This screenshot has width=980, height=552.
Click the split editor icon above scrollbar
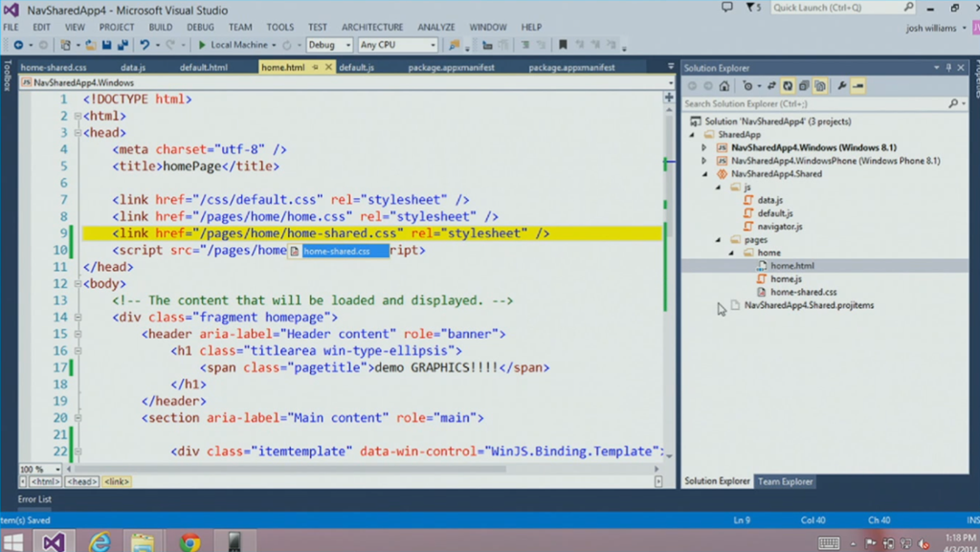click(x=669, y=98)
